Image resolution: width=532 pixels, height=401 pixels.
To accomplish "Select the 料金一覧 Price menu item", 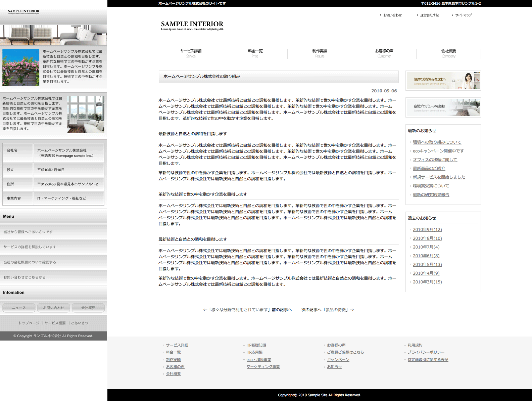I will [255, 53].
